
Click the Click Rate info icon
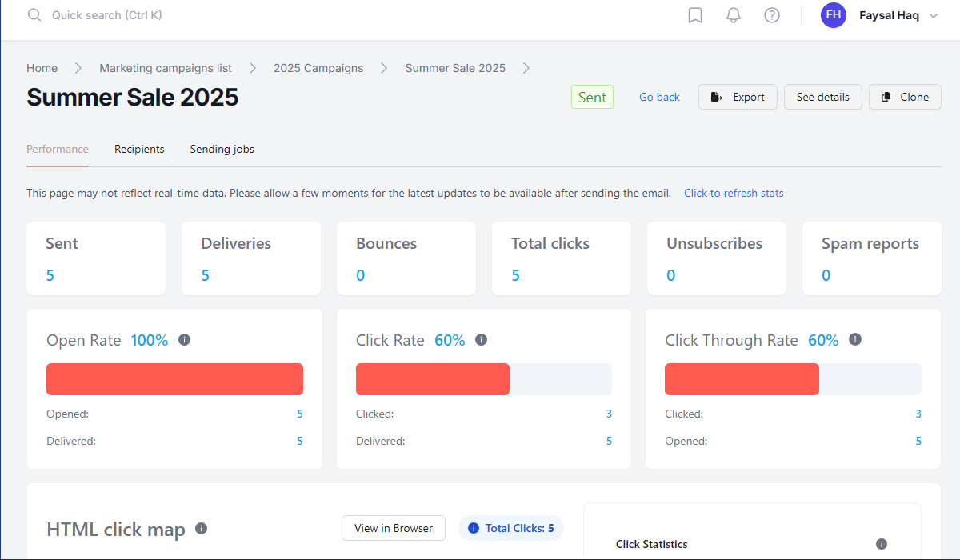coord(481,339)
